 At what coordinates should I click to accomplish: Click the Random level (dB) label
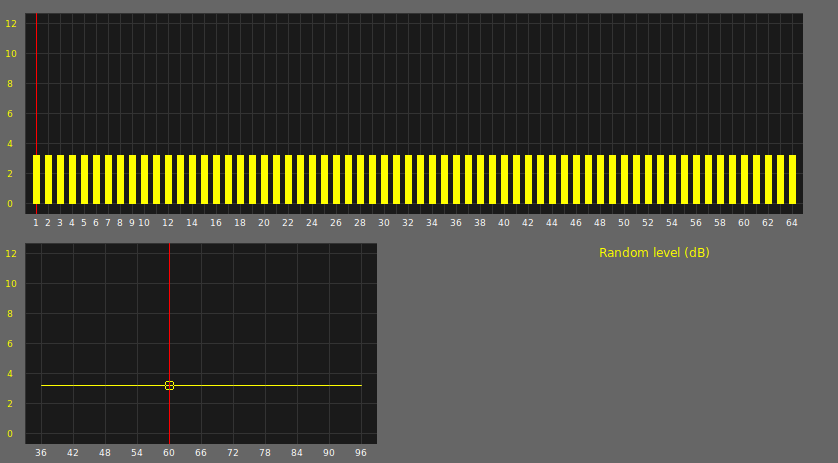654,253
